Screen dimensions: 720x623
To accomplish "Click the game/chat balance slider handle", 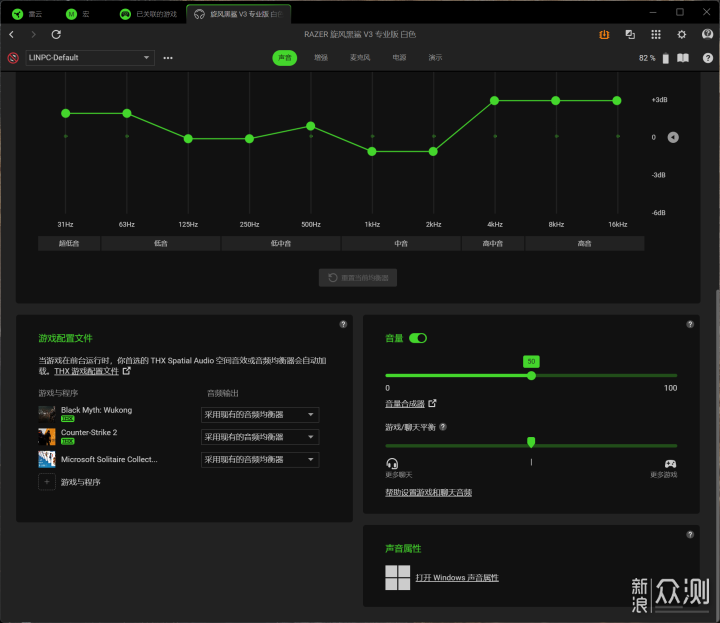I will point(531,442).
